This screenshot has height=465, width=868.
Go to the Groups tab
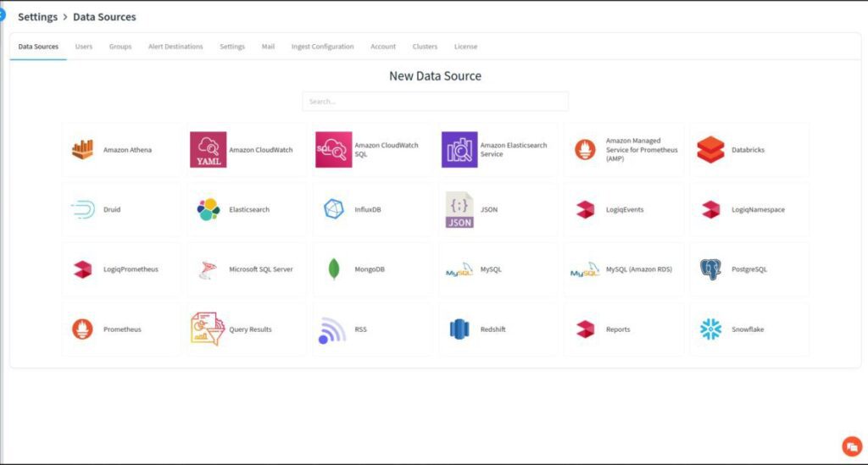pos(120,47)
